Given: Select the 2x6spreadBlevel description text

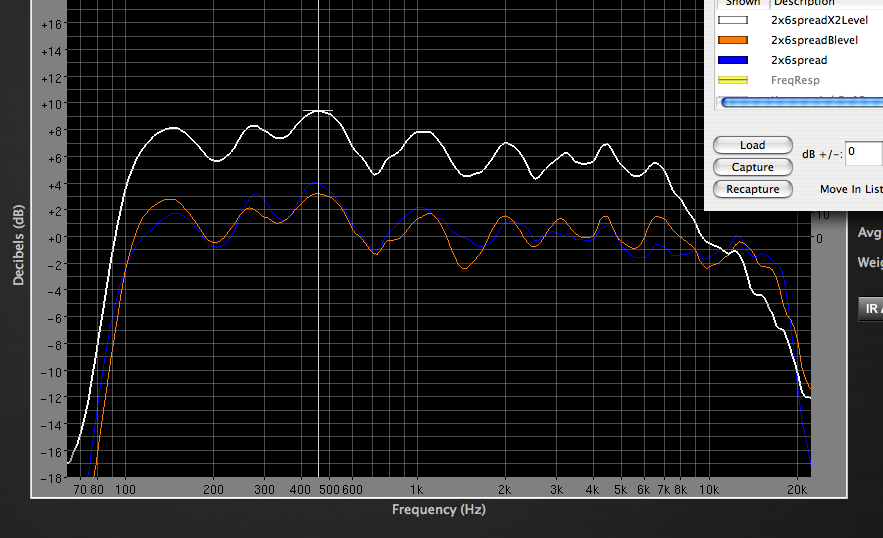Looking at the screenshot, I should (814, 40).
